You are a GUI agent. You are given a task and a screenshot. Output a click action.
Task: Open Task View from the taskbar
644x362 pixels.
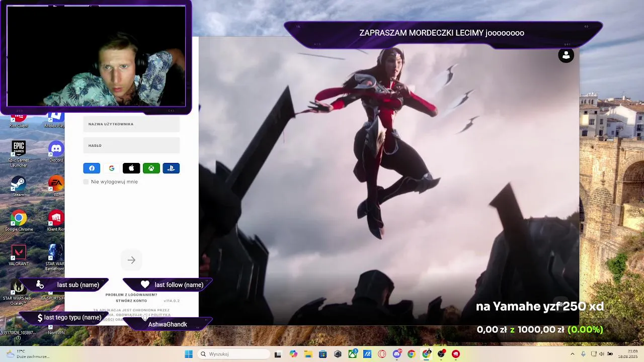click(278, 354)
